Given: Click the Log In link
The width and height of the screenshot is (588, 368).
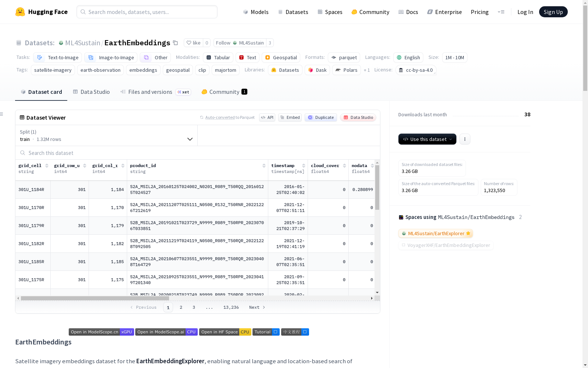Looking at the screenshot, I should click(x=525, y=12).
